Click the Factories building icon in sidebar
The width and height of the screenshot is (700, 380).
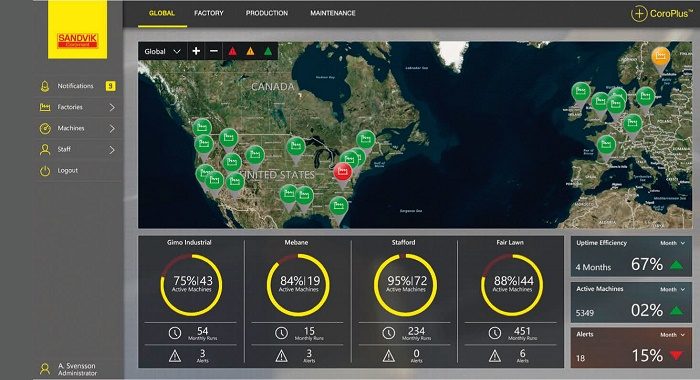(x=45, y=107)
